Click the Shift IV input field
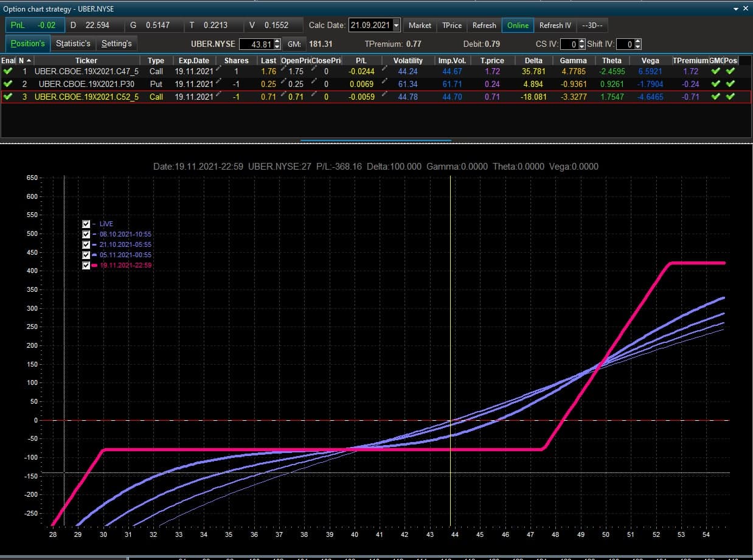The height and width of the screenshot is (560, 753). (x=625, y=44)
